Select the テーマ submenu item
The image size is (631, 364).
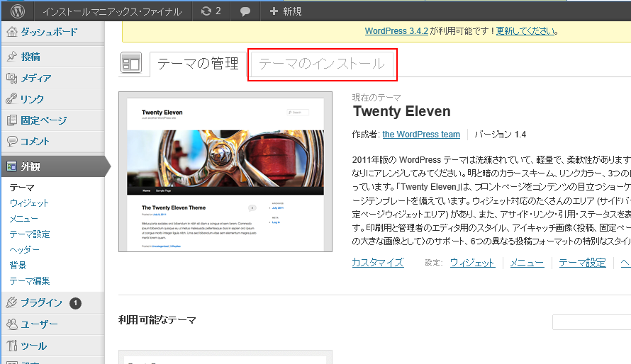tap(22, 188)
